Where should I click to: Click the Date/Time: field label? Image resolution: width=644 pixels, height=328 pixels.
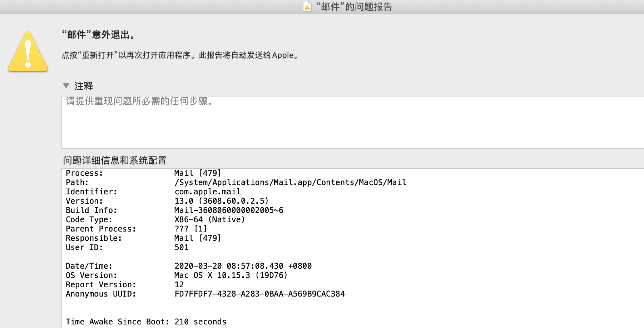click(x=89, y=266)
